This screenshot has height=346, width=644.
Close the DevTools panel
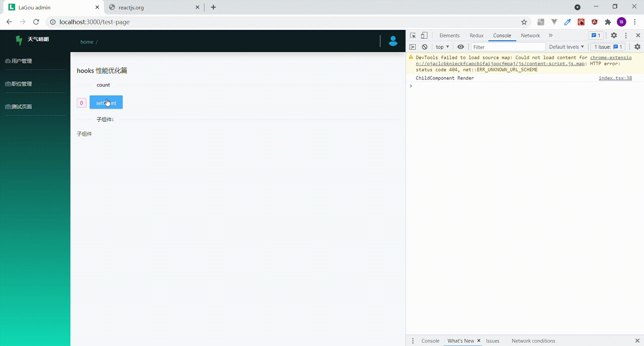(638, 35)
